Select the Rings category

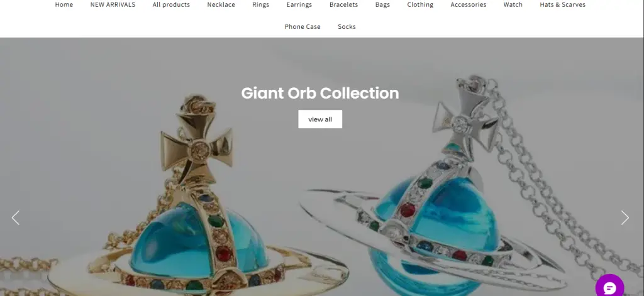[x=261, y=4]
